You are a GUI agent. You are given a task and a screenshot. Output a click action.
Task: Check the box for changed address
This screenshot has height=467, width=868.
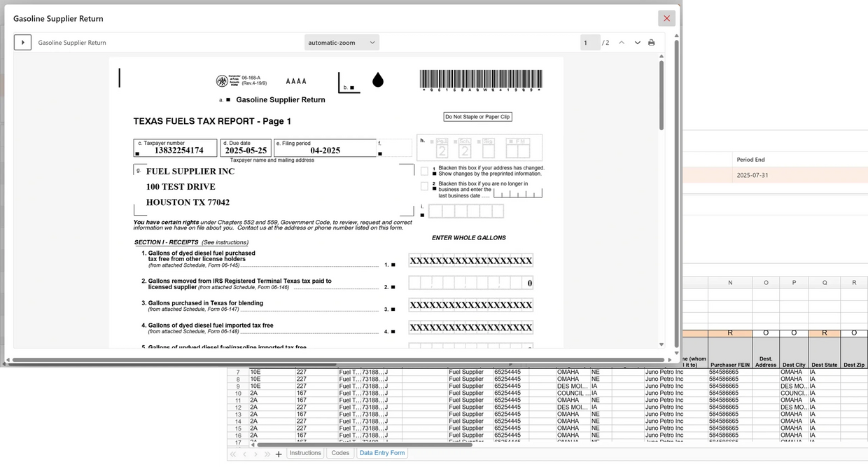pos(425,169)
